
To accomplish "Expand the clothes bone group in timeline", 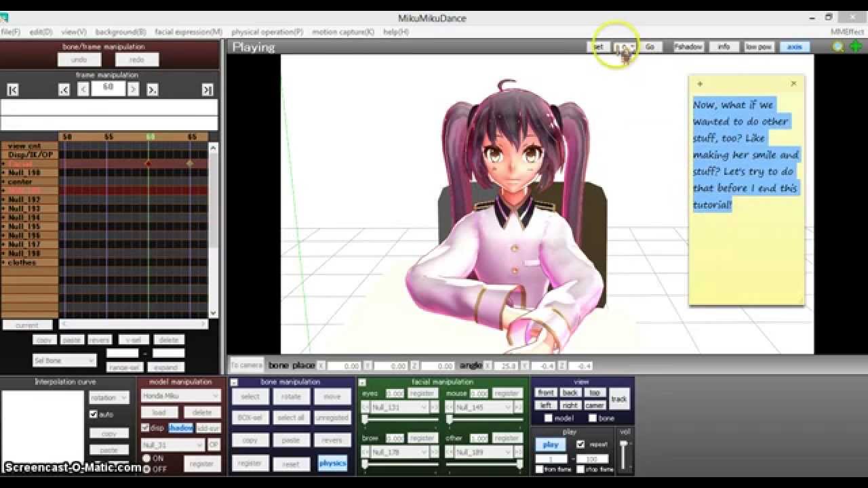I will click(3, 262).
